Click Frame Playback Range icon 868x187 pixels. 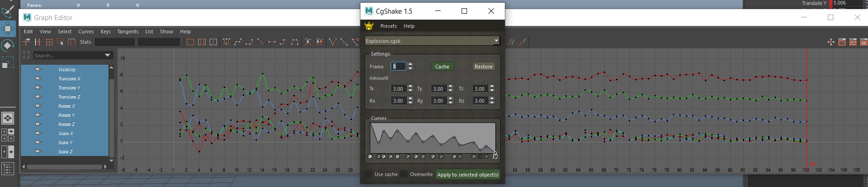click(201, 42)
